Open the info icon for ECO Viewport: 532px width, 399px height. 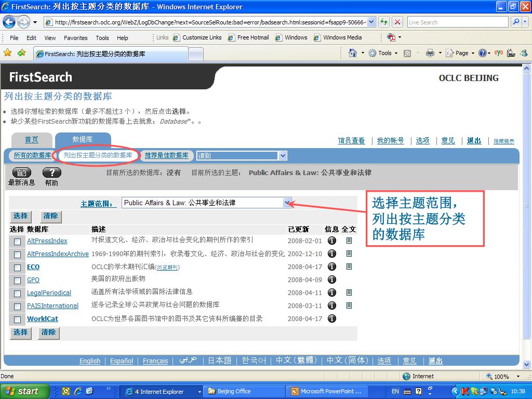(x=332, y=267)
